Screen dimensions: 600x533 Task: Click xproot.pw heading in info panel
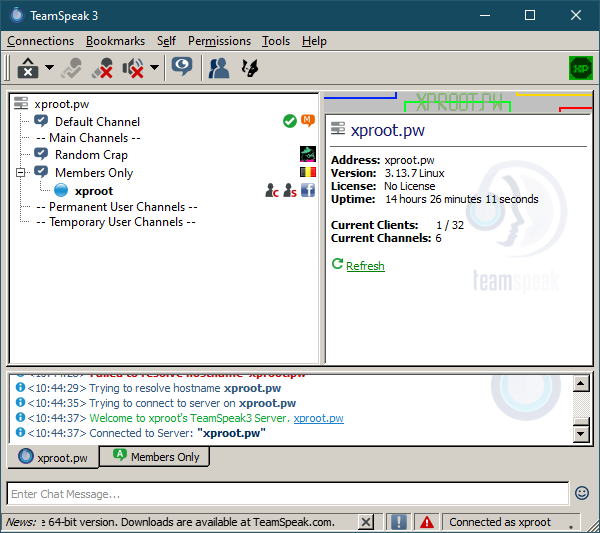(x=388, y=130)
